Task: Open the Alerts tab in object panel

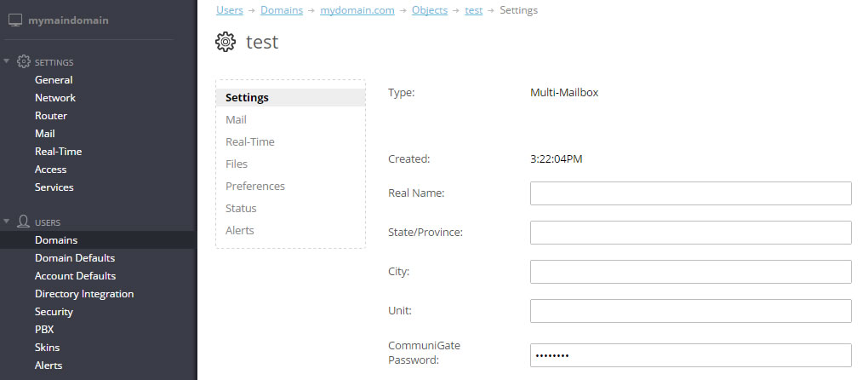Action: 240,230
